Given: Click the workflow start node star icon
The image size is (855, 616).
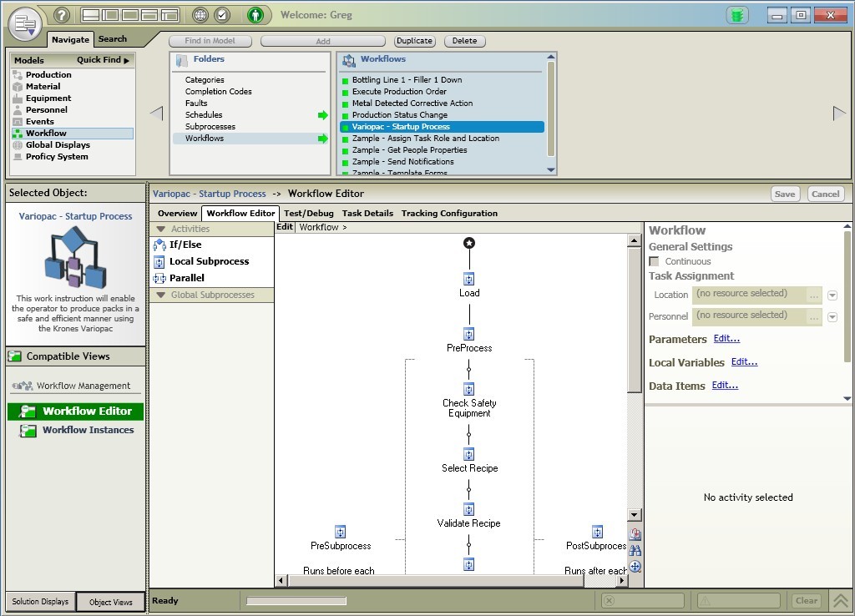Looking at the screenshot, I should 469,243.
